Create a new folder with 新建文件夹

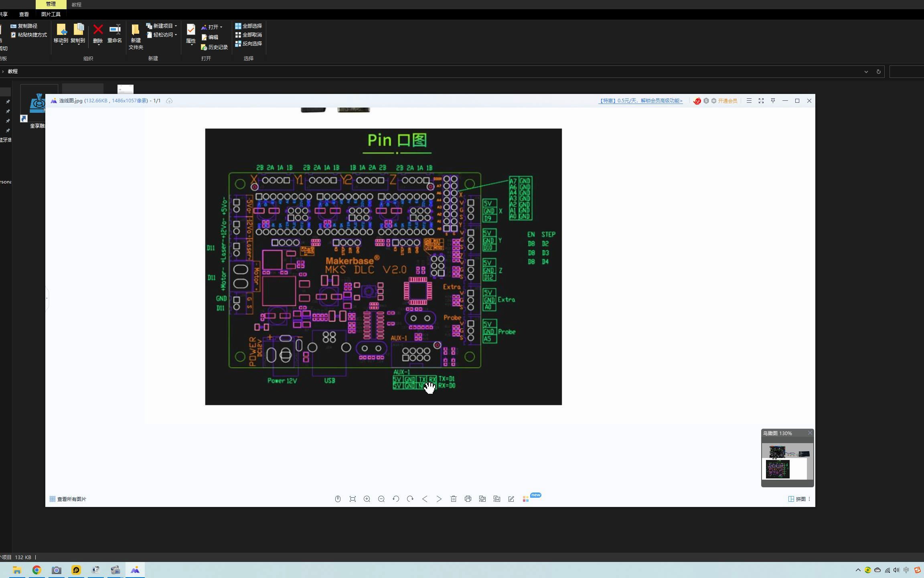click(x=136, y=37)
